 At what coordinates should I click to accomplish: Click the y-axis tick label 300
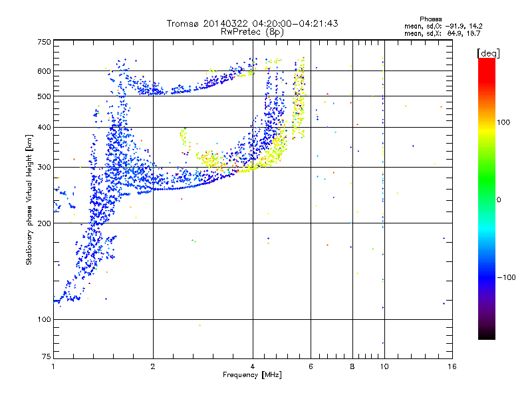point(44,167)
